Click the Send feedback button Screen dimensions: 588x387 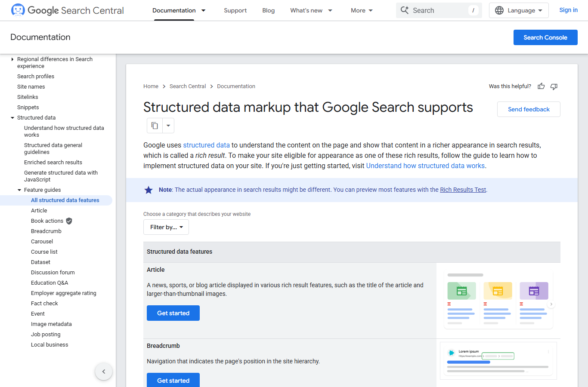tap(529, 109)
